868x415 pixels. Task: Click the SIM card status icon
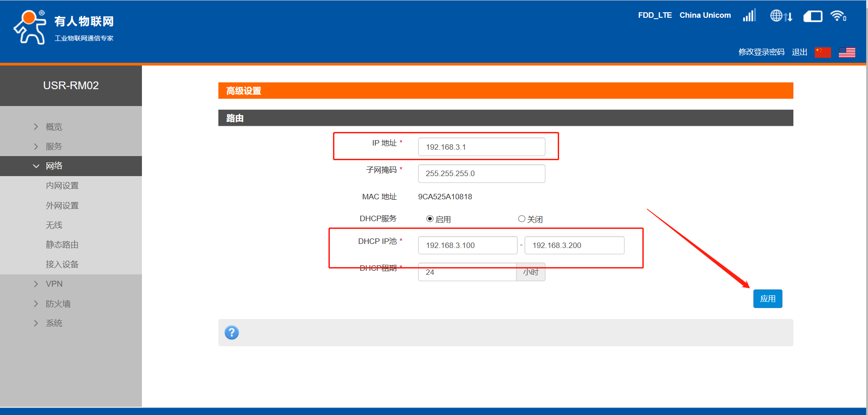click(x=812, y=17)
